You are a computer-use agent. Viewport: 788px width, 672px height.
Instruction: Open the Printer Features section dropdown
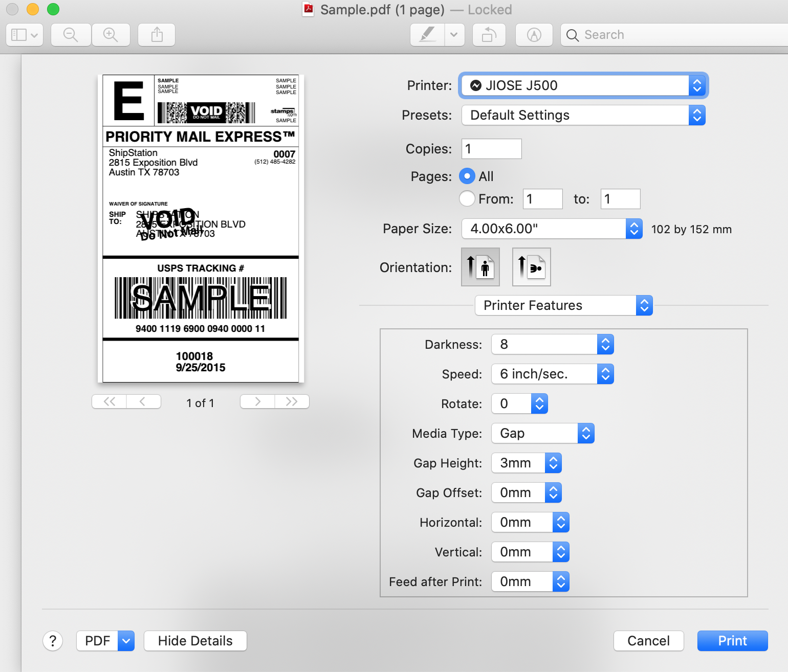tap(564, 305)
